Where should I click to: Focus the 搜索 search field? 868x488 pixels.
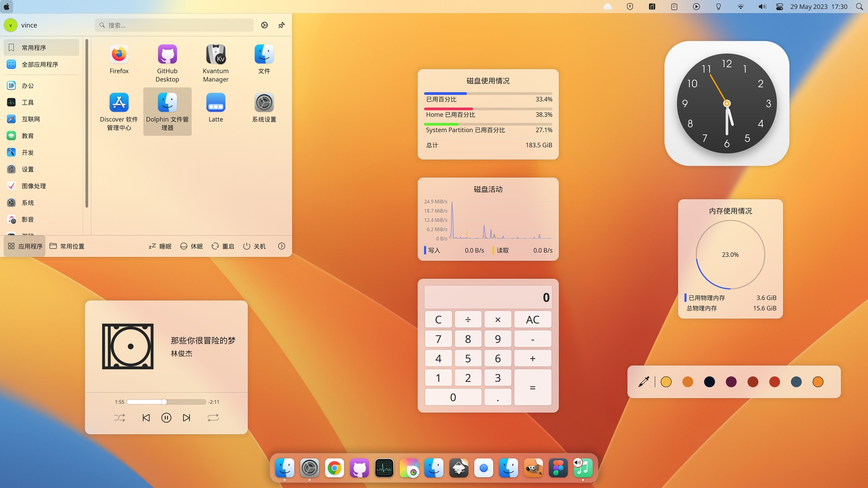tap(175, 25)
